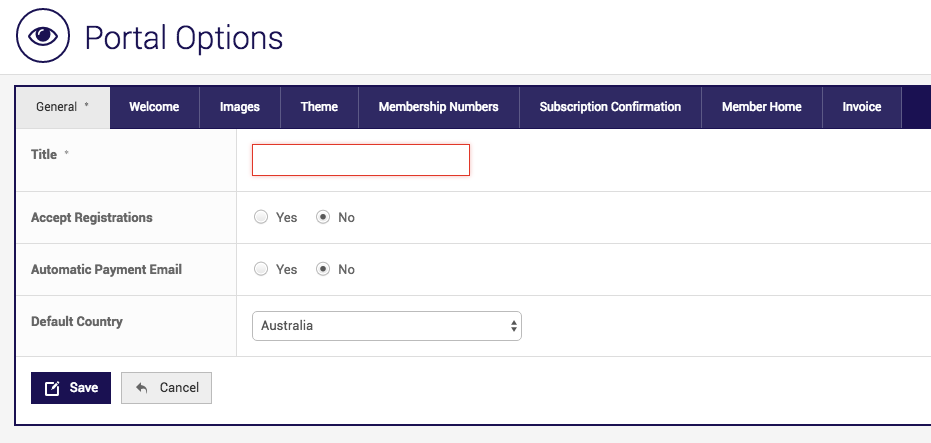Screen dimensions: 931x443
Task: Open the Member Home tab
Action: pos(761,107)
